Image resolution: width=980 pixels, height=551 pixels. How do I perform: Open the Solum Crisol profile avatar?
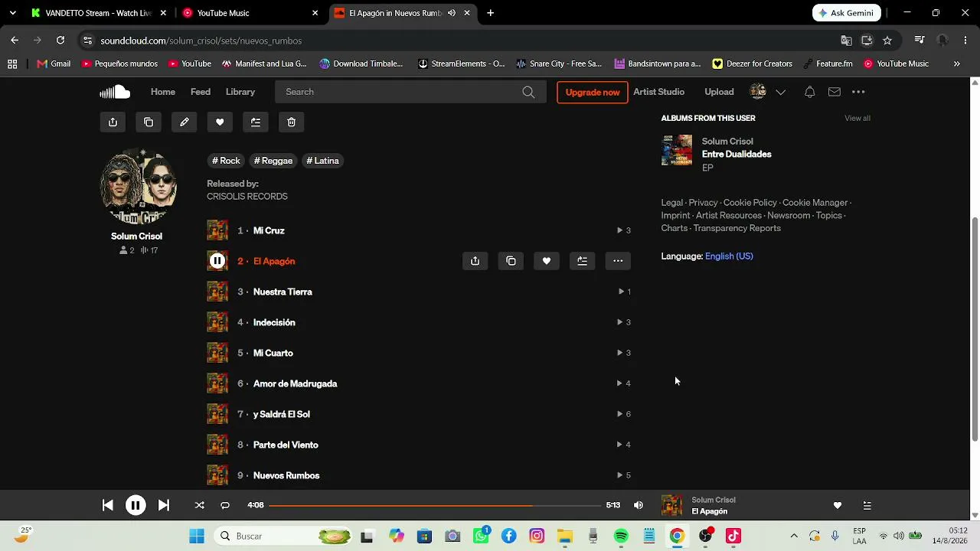click(138, 187)
